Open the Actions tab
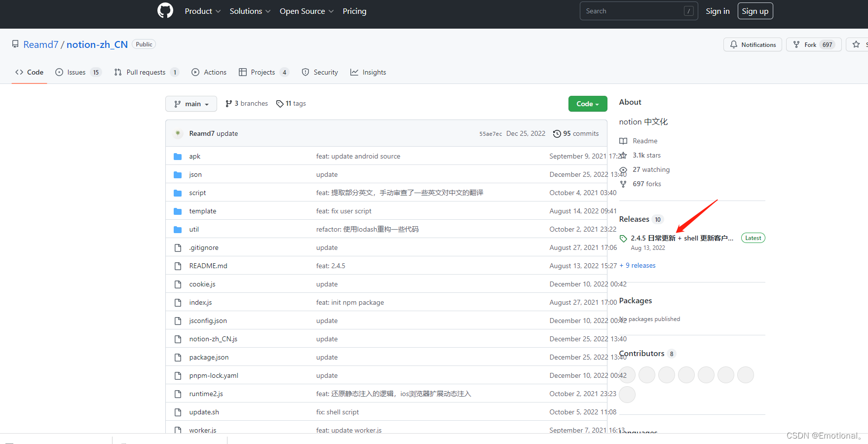This screenshot has width=868, height=444. tap(209, 72)
